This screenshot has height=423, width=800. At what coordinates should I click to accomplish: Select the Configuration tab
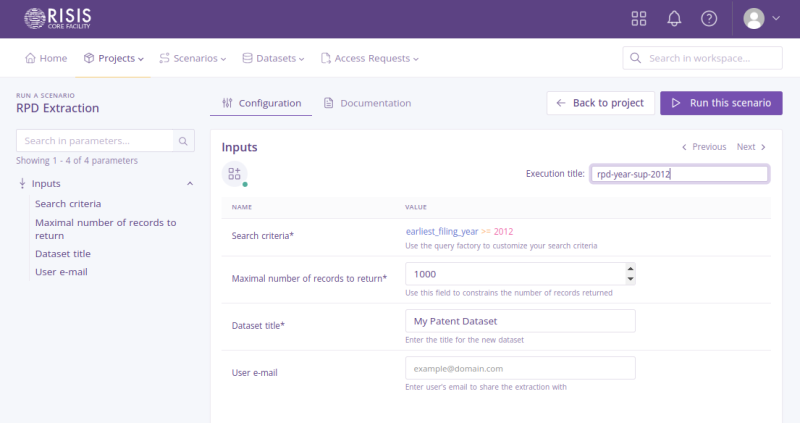tap(261, 103)
